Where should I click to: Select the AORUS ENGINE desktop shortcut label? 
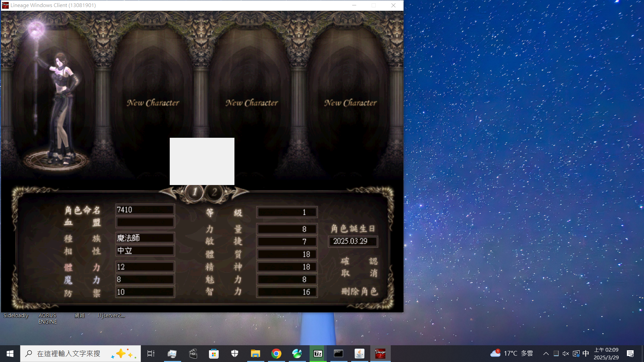tap(47, 318)
